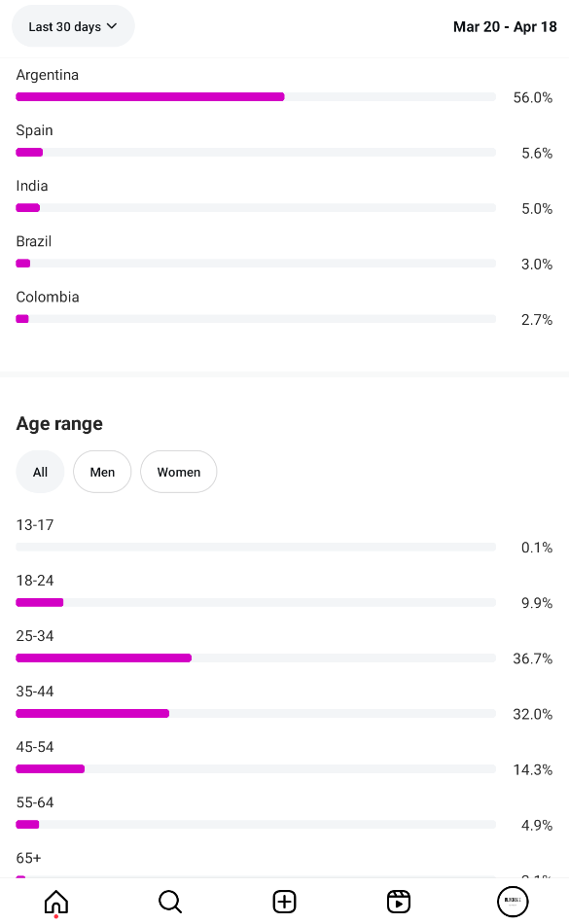Viewport: 569px width, 924px height.
Task: Click the 35-44 age range bar
Action: [256, 713]
